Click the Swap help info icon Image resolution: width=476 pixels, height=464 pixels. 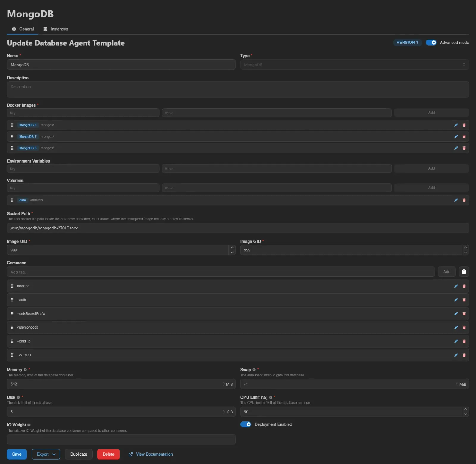[x=254, y=370]
